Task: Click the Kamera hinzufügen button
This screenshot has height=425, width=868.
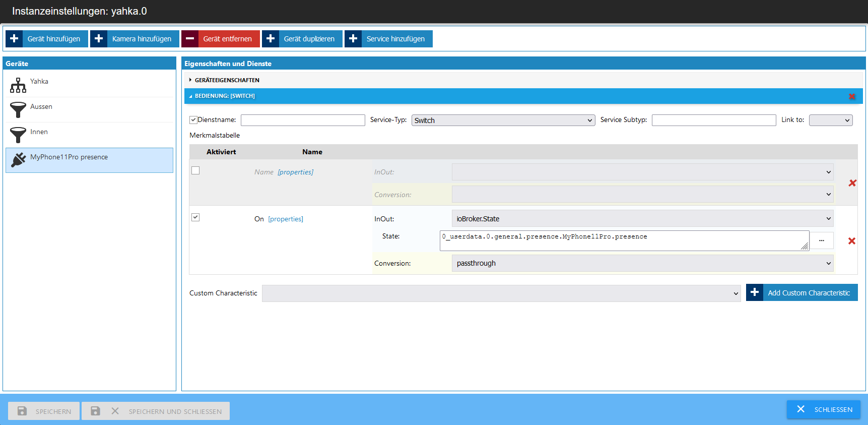Action: pos(135,39)
